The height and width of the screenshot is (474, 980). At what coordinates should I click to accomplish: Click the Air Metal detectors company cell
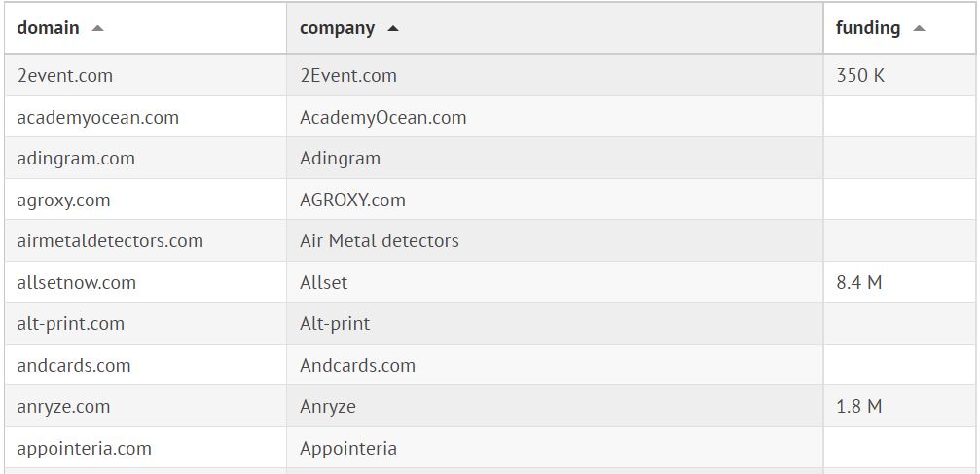380,240
